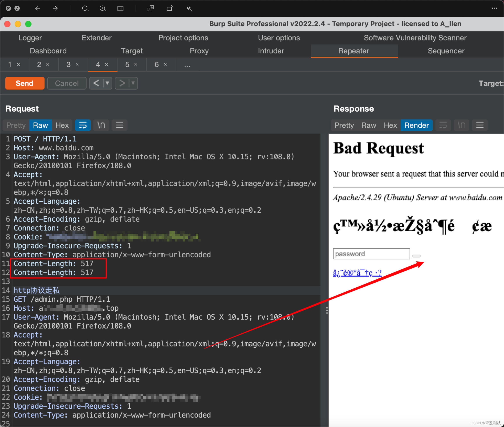Close Repeater tab 6

click(165, 65)
